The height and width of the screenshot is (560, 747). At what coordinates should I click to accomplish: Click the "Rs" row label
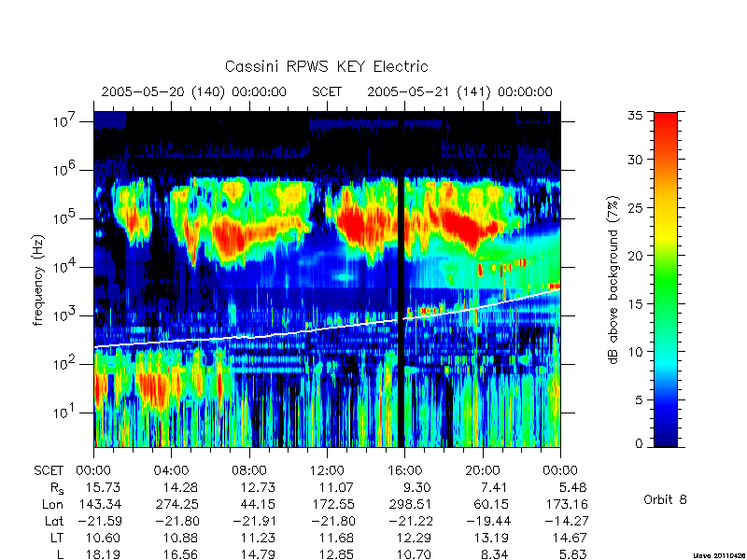point(57,487)
